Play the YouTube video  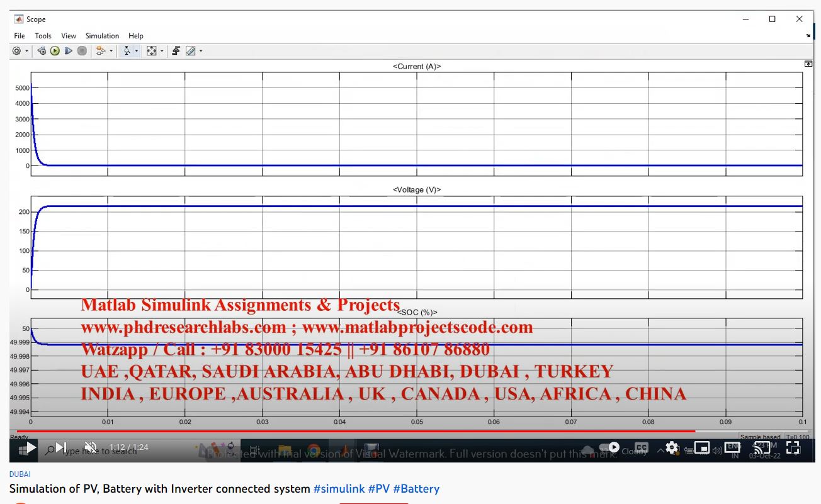coord(30,448)
